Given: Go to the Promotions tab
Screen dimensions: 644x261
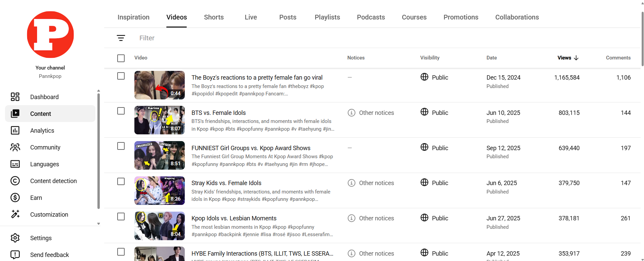Looking at the screenshot, I should tap(461, 17).
